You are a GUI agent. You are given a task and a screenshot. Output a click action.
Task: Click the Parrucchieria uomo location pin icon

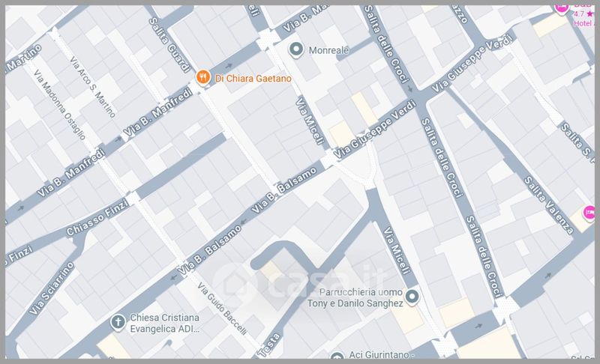[412, 297]
